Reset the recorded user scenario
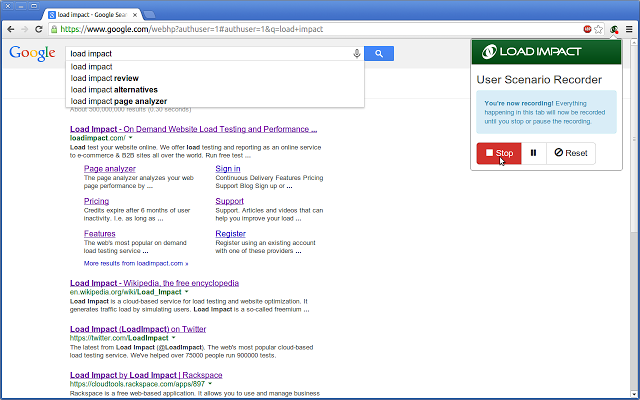The width and height of the screenshot is (640, 400). [570, 153]
